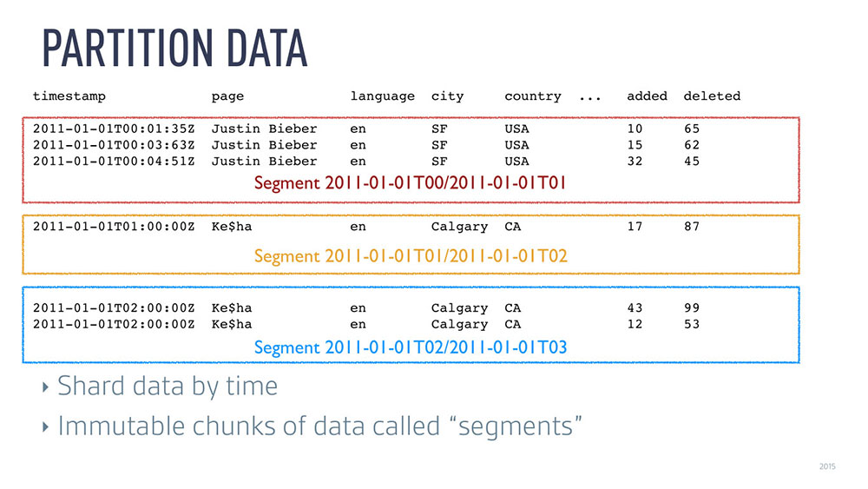Click the added column header
Viewport: 868px width, 489px height.
click(x=647, y=96)
